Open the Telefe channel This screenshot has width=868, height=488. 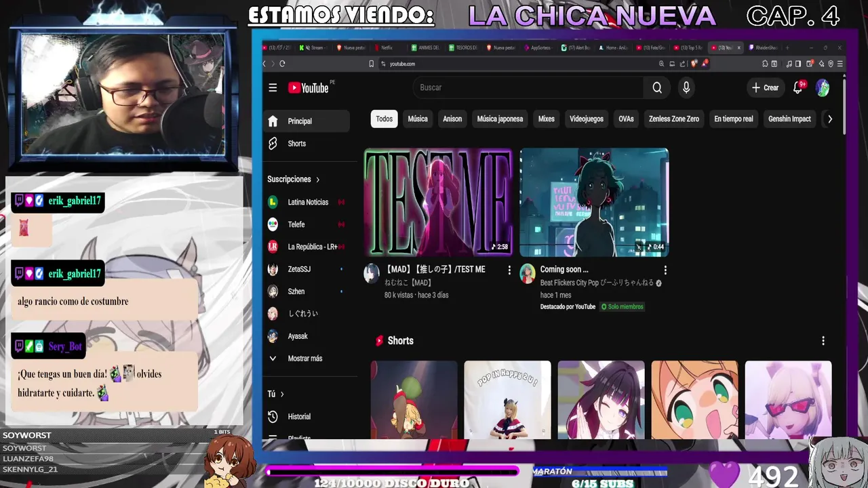307,224
